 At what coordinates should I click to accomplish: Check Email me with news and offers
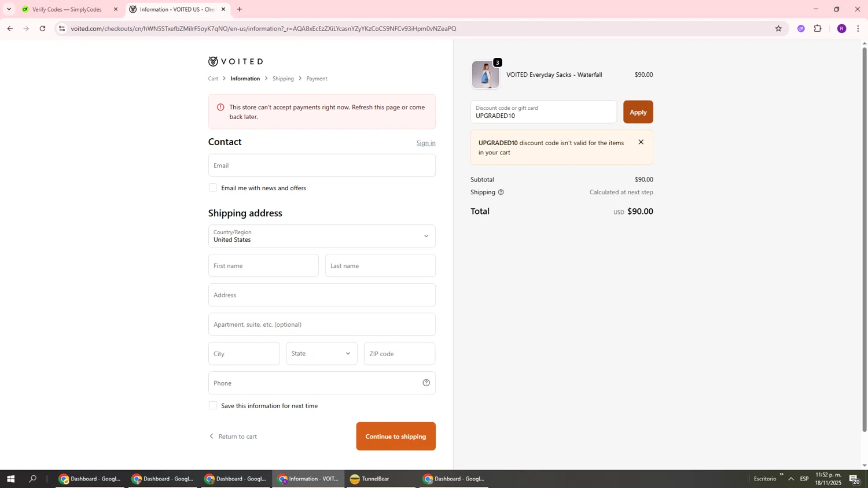(213, 188)
